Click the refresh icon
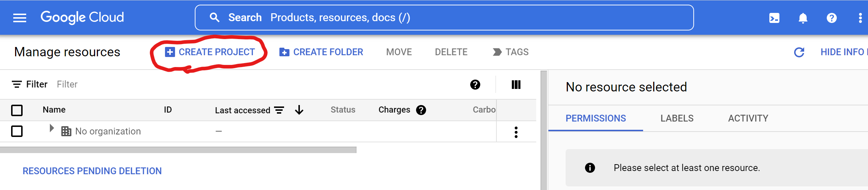 click(x=799, y=52)
